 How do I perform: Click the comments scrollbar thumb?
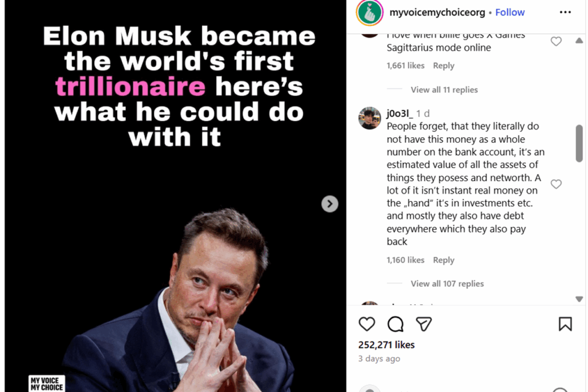coord(579,143)
